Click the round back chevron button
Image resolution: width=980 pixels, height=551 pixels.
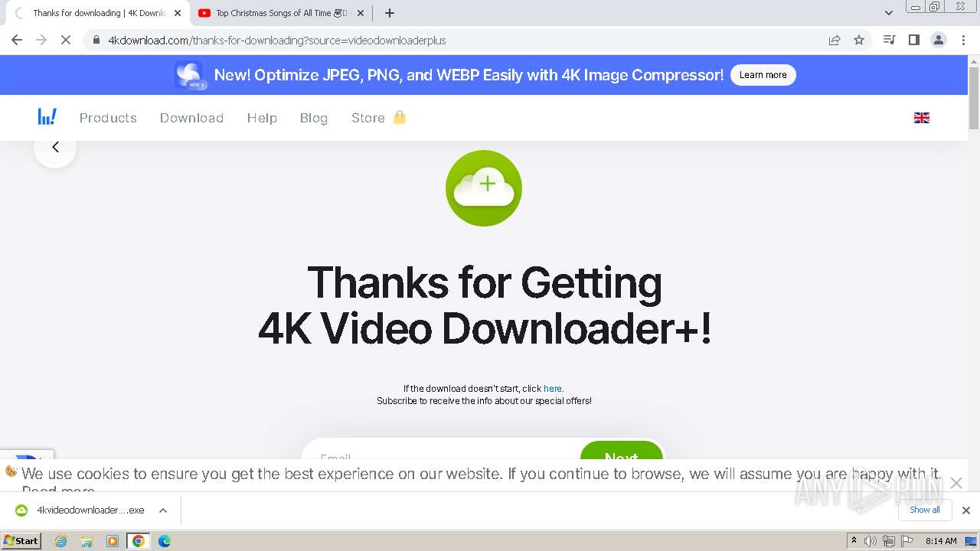pyautogui.click(x=55, y=147)
